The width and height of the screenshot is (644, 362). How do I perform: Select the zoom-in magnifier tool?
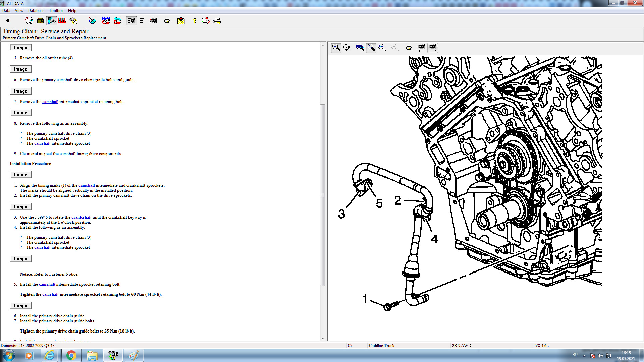tap(336, 47)
